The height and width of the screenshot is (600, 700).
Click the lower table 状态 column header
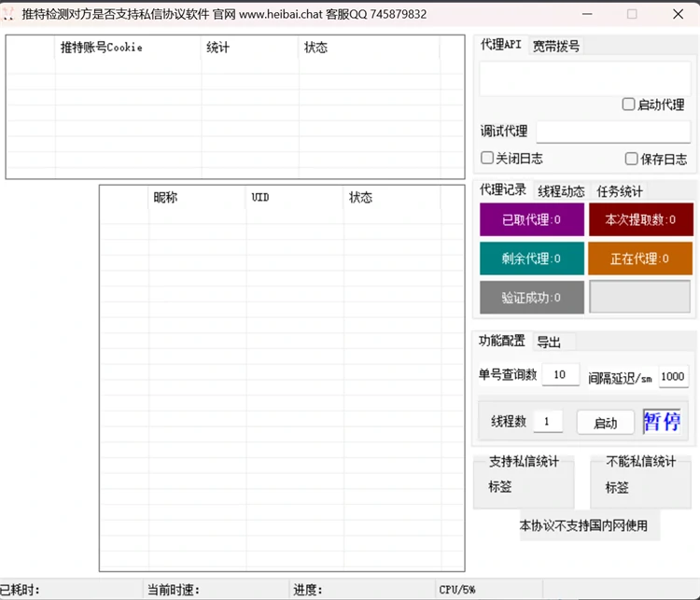click(x=392, y=197)
